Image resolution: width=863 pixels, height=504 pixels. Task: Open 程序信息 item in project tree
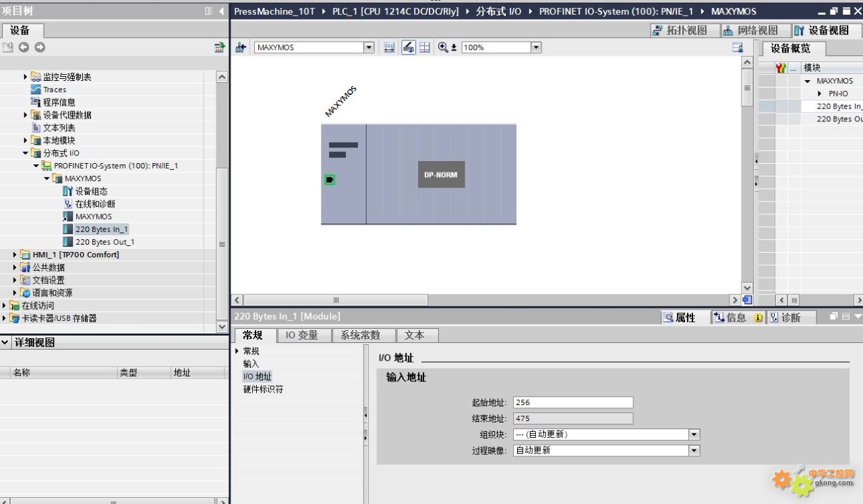click(x=59, y=102)
